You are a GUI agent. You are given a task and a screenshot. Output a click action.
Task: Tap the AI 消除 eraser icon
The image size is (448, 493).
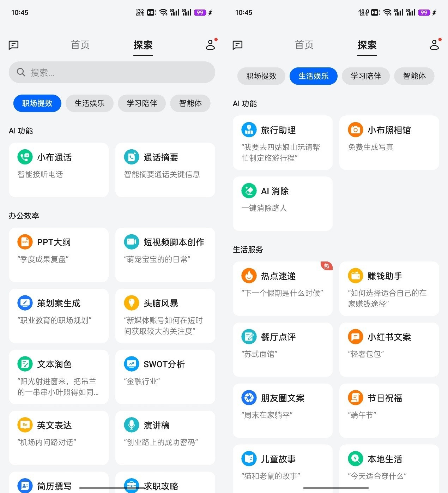[x=249, y=191]
